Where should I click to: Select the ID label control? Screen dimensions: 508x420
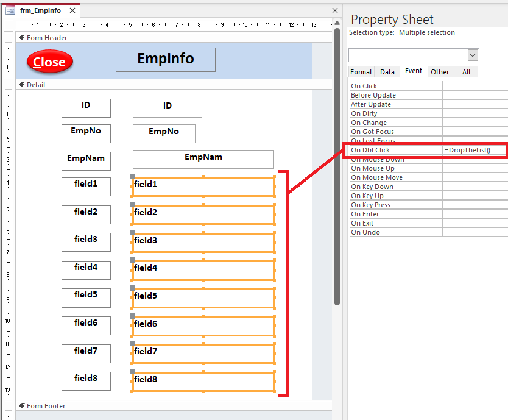tap(86, 108)
